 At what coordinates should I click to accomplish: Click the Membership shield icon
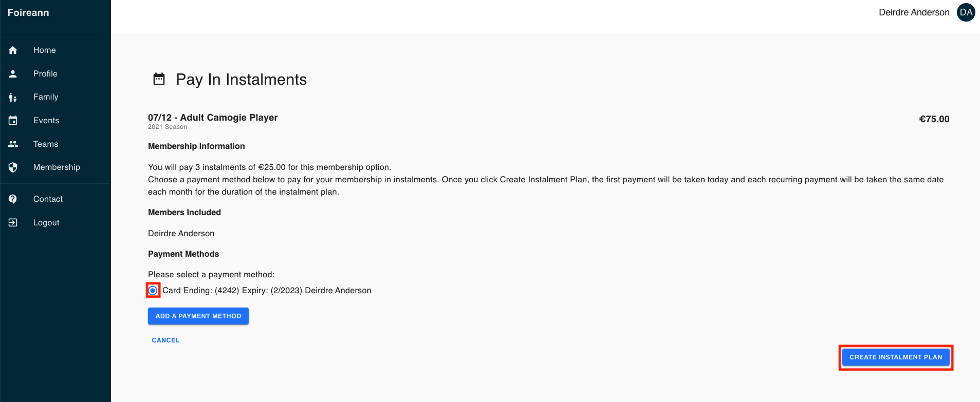click(13, 167)
